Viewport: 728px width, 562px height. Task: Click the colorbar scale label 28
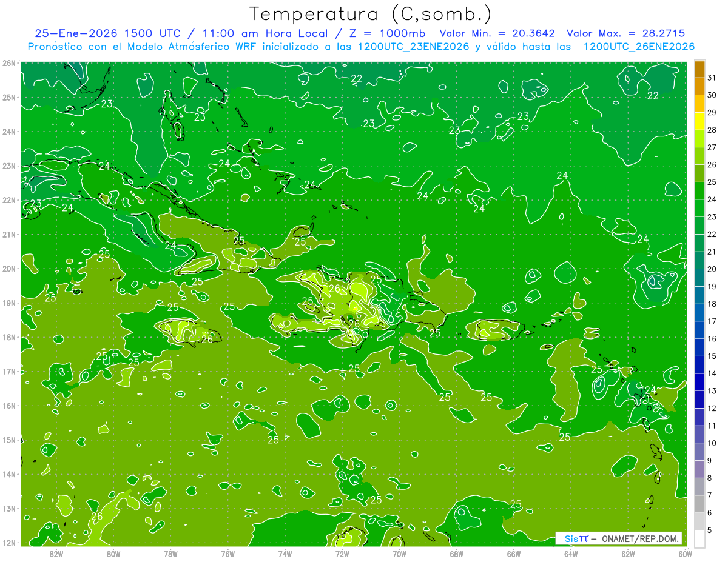(x=712, y=130)
